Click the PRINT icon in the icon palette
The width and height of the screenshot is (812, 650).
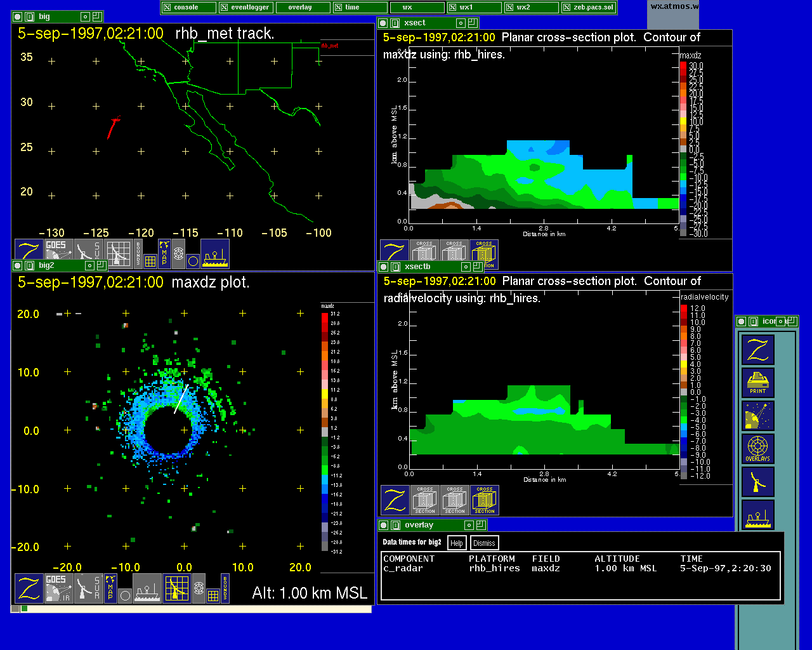tap(758, 383)
